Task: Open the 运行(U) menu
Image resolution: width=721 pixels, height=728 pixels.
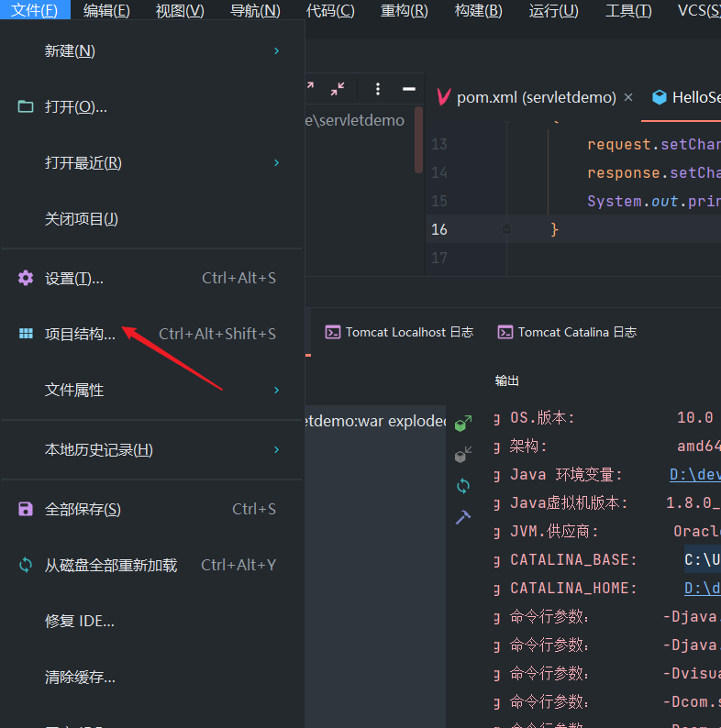Action: (x=553, y=10)
